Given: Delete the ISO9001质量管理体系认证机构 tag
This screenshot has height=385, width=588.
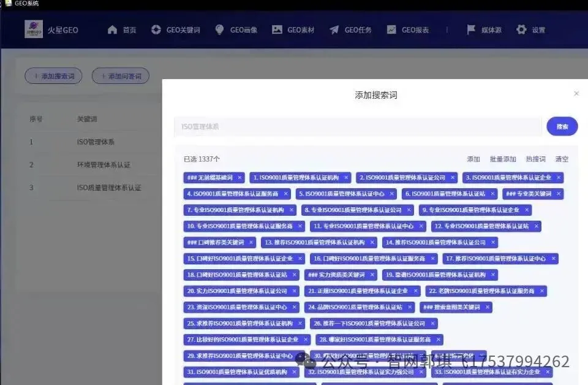Looking at the screenshot, I should (x=345, y=177).
